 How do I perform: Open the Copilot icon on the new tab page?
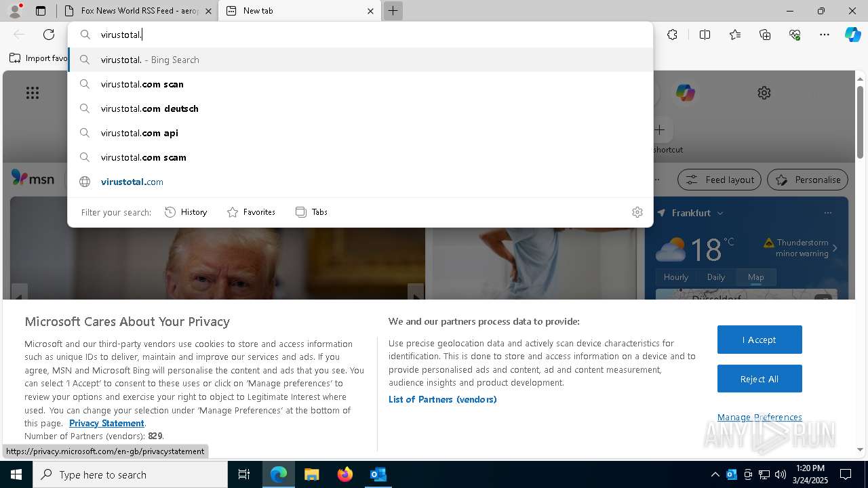point(685,93)
